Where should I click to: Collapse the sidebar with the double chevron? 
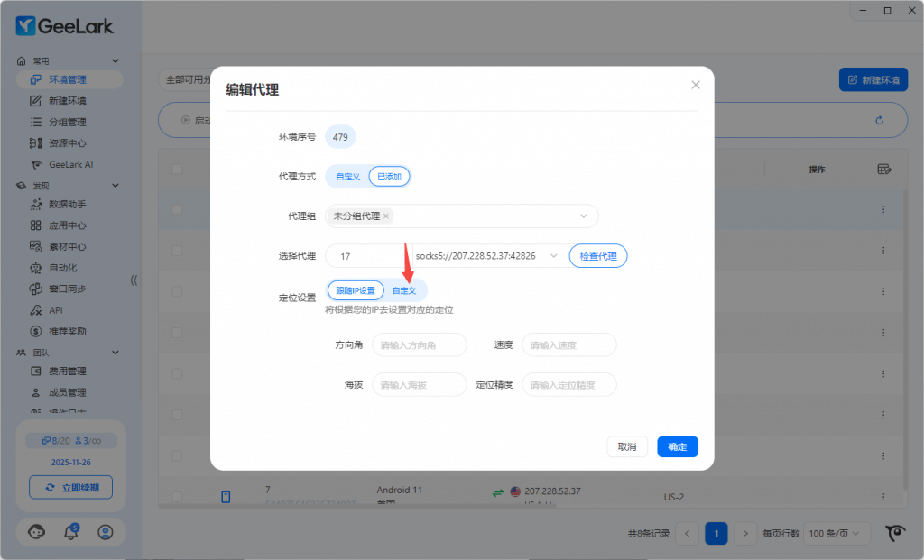pyautogui.click(x=134, y=280)
